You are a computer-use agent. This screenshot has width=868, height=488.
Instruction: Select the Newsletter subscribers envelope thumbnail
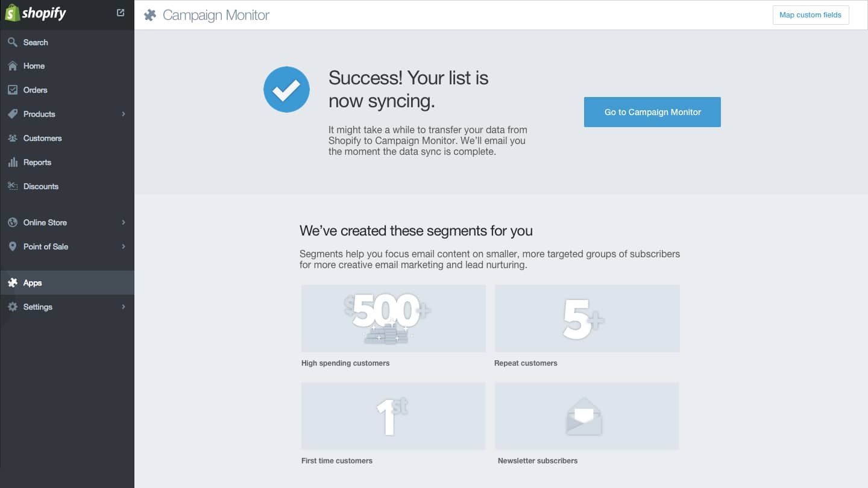(587, 416)
